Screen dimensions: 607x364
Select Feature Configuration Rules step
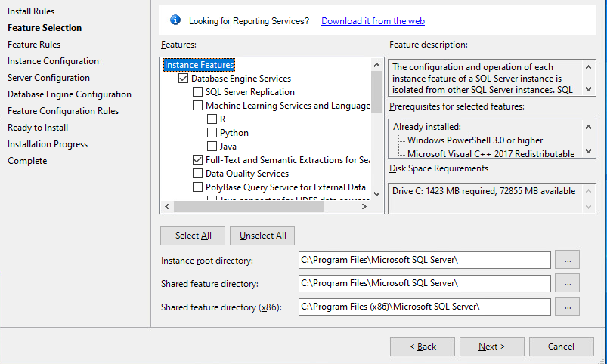63,111
